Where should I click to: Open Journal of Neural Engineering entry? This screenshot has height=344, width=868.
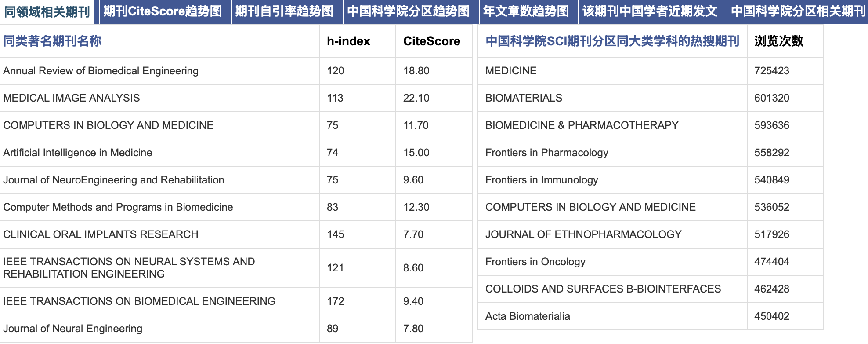tap(73, 329)
